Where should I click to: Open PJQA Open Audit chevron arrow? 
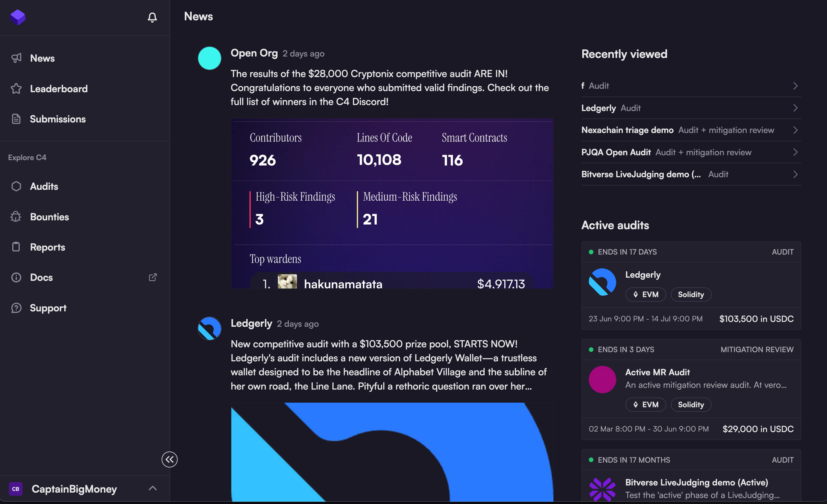[x=795, y=152]
